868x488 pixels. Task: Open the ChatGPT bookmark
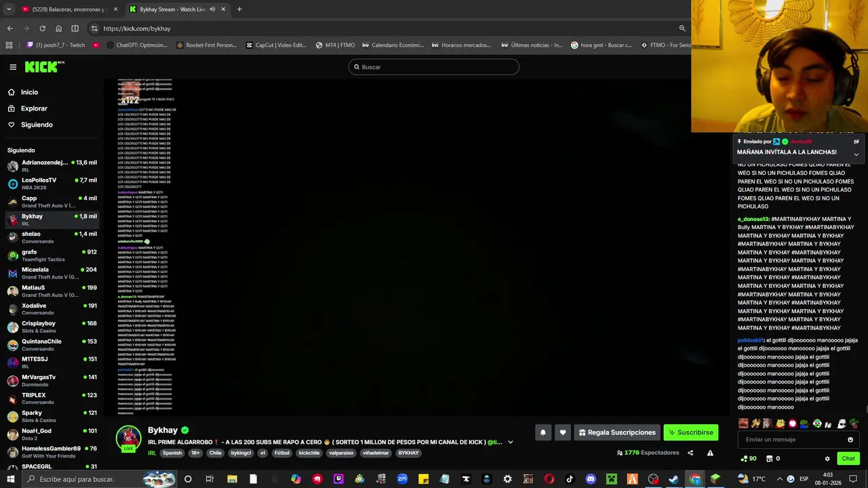point(136,45)
